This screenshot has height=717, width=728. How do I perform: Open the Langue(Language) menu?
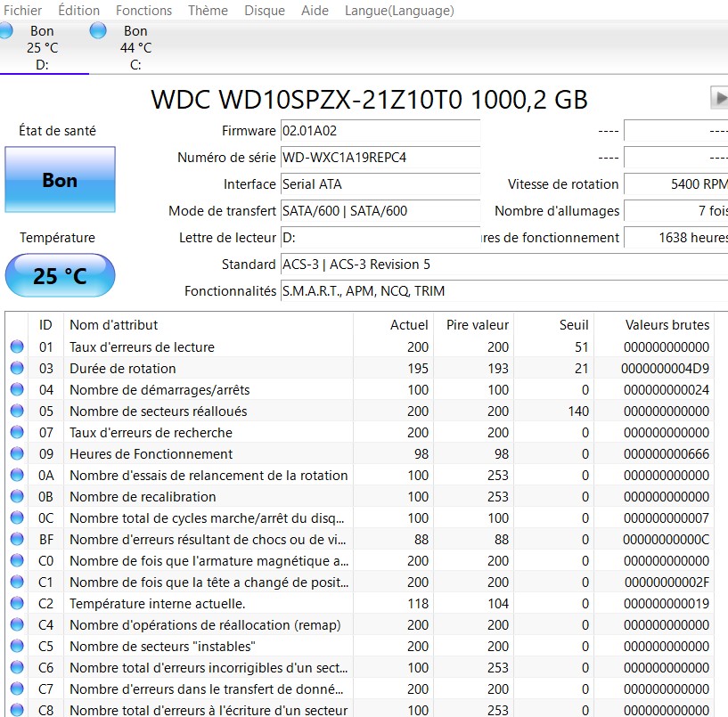pos(399,10)
